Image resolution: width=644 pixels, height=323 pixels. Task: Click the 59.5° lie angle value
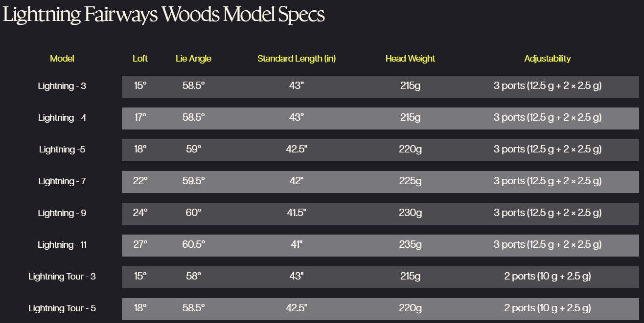[193, 181]
